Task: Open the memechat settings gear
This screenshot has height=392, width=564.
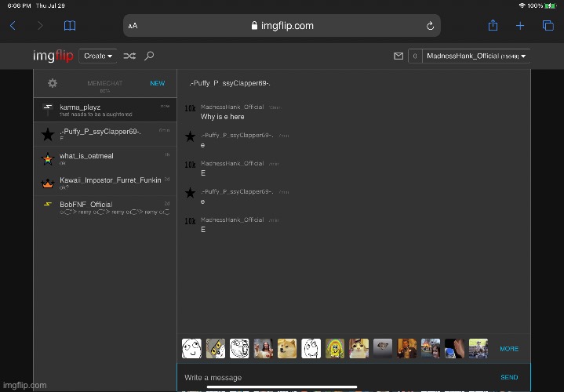Action: coord(53,83)
